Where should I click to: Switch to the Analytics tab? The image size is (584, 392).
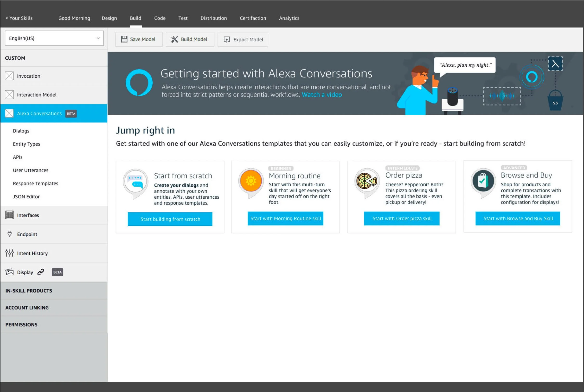pos(289,18)
